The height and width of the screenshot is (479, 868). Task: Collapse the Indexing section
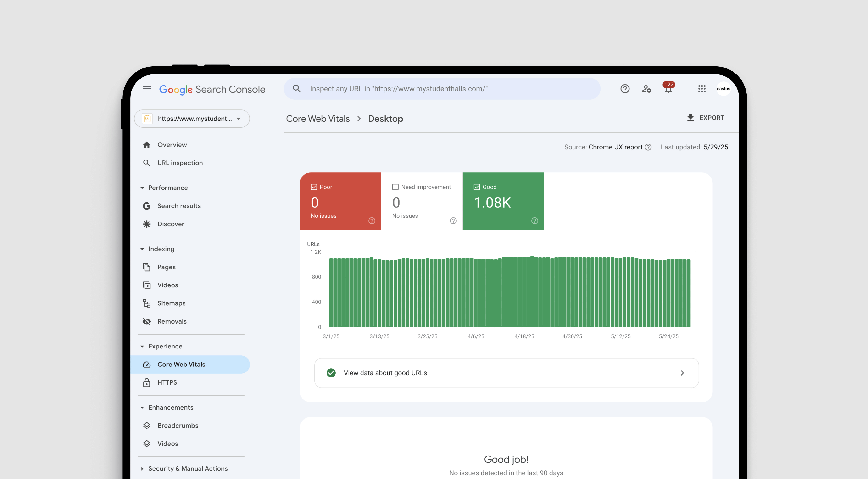click(x=142, y=249)
